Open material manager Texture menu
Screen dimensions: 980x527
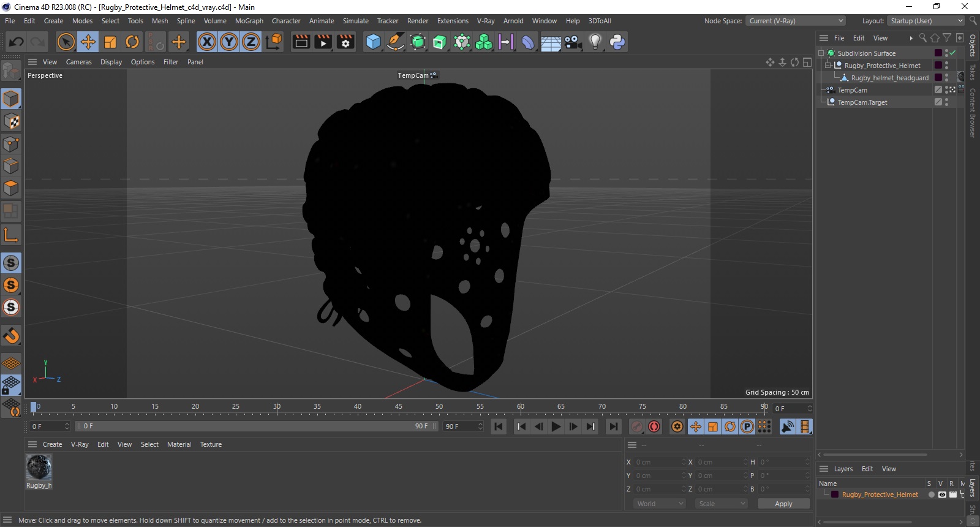pyautogui.click(x=211, y=444)
